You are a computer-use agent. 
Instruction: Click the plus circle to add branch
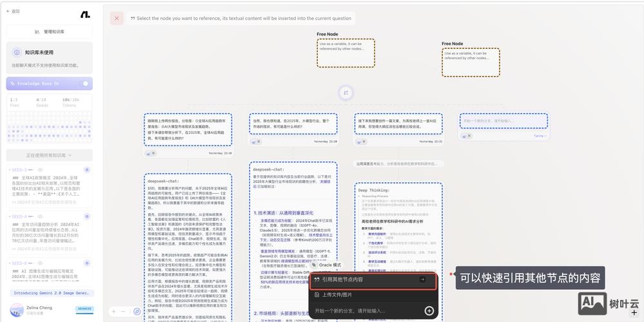[429, 310]
